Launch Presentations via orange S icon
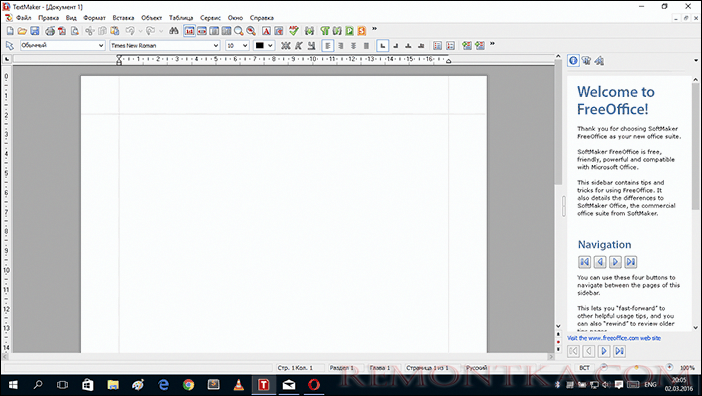702x396 pixels. tap(362, 30)
